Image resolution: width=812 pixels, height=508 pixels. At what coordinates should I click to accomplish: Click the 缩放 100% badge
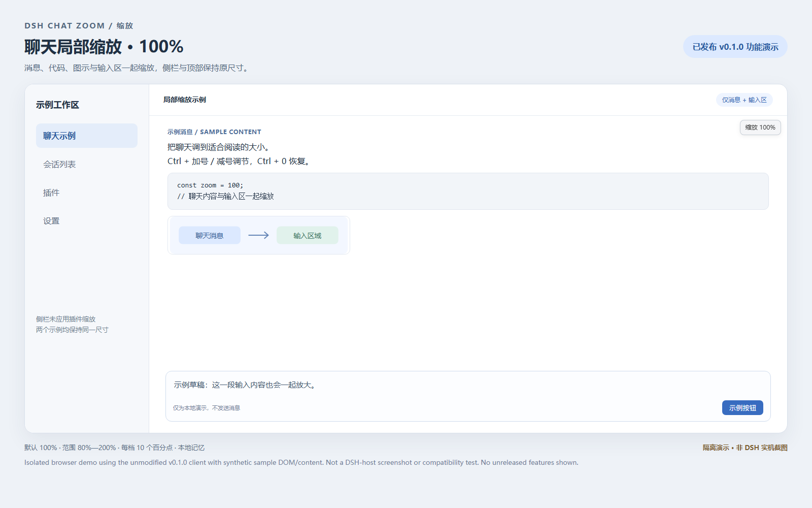coord(760,128)
